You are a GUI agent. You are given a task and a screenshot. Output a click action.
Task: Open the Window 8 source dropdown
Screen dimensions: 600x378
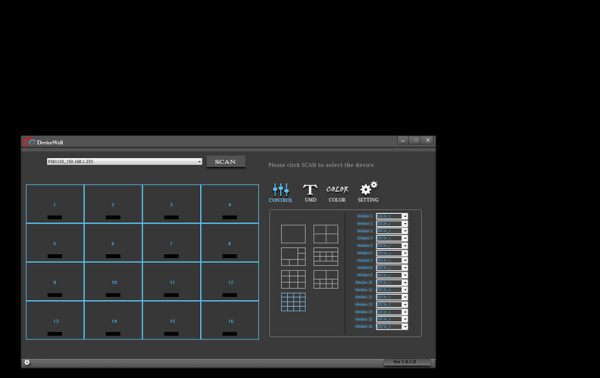click(392, 267)
